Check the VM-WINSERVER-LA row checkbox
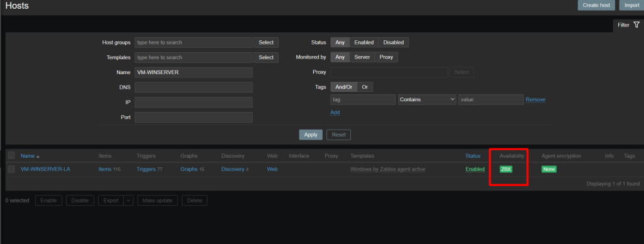 [x=11, y=169]
